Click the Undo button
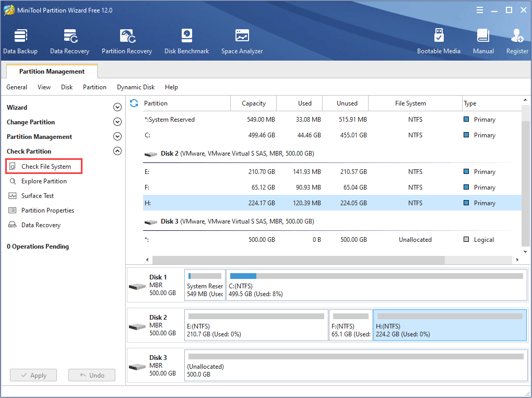The height and width of the screenshot is (398, 532). (91, 375)
